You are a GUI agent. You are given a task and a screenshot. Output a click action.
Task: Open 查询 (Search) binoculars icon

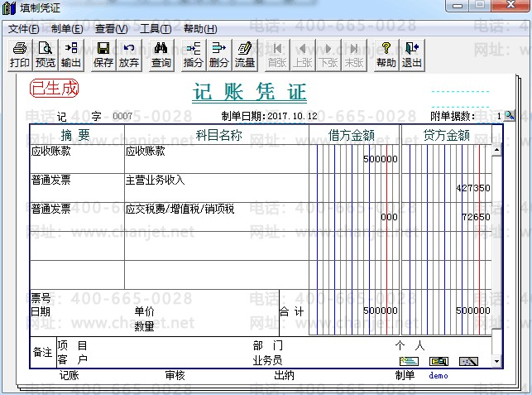point(161,55)
